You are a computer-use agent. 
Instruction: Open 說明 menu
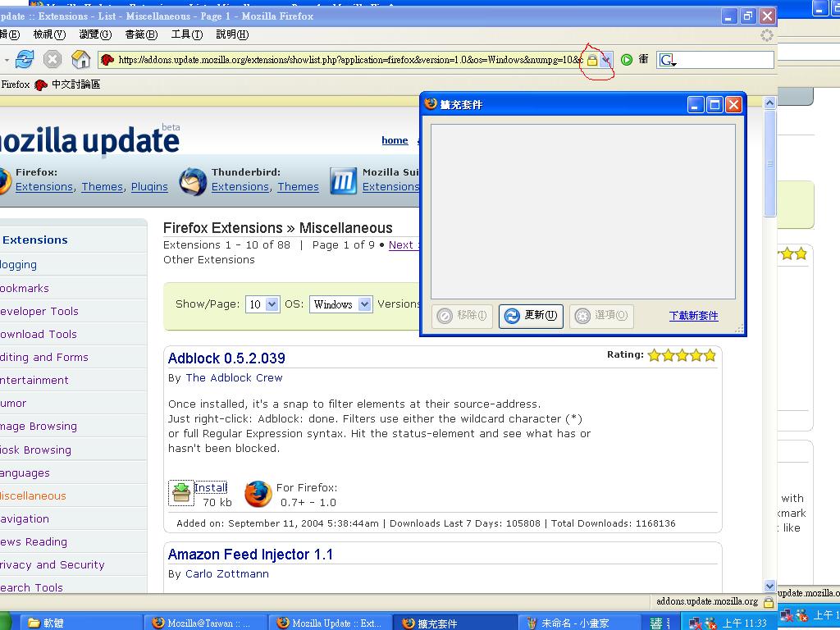click(232, 34)
